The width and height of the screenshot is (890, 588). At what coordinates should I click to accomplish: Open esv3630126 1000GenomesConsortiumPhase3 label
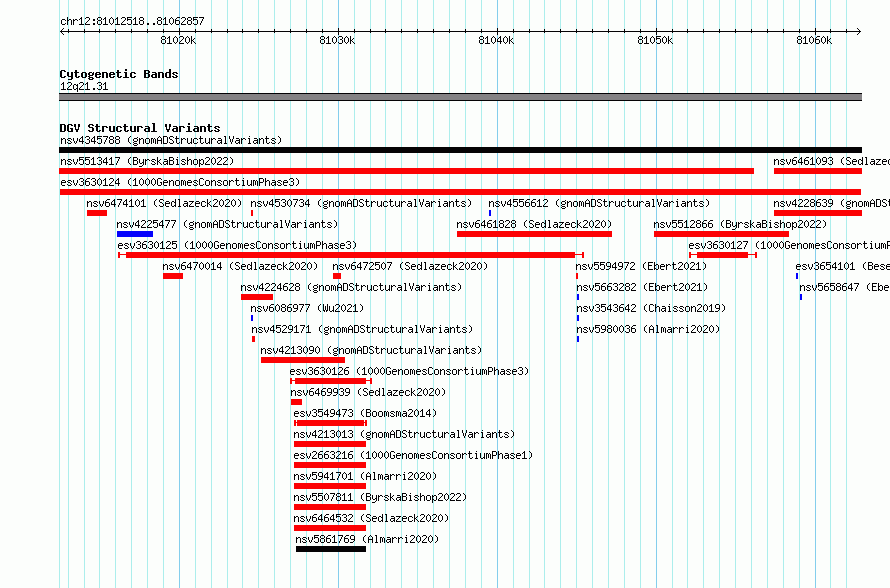(x=409, y=371)
